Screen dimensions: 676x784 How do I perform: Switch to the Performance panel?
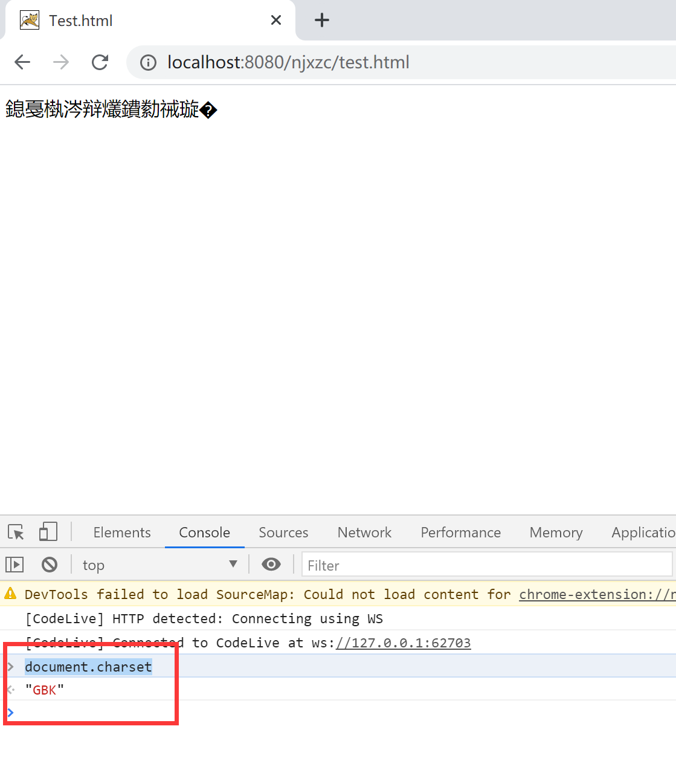(461, 533)
